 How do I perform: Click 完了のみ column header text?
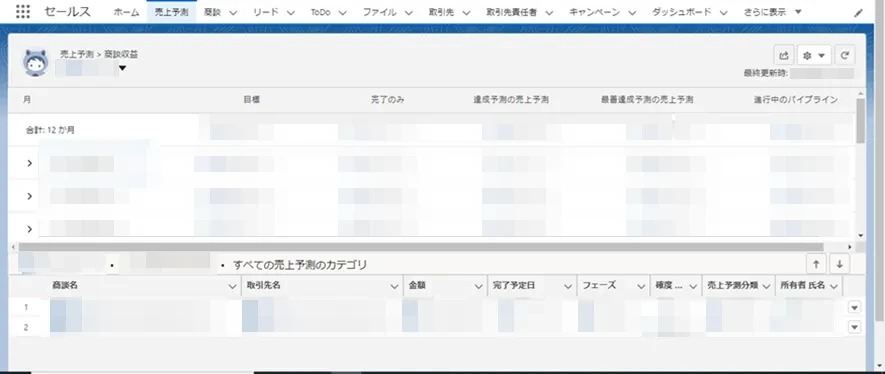(x=387, y=100)
